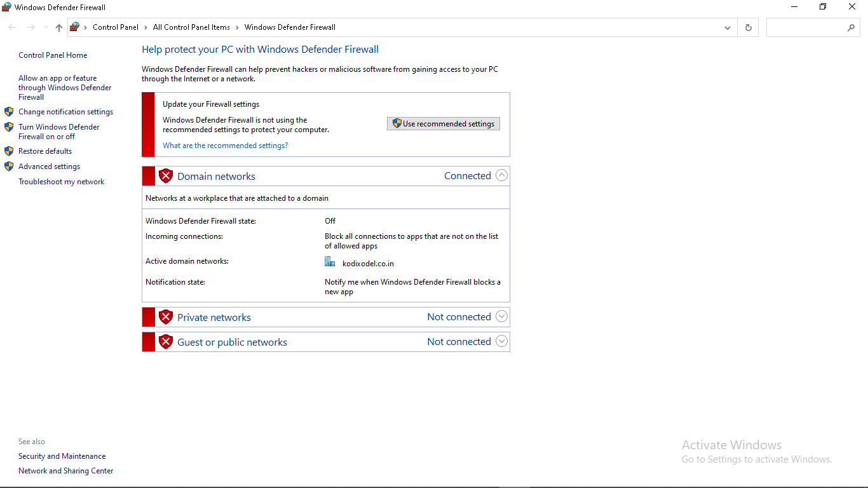
Task: Open Troubleshoot my network link
Action: pyautogui.click(x=61, y=182)
